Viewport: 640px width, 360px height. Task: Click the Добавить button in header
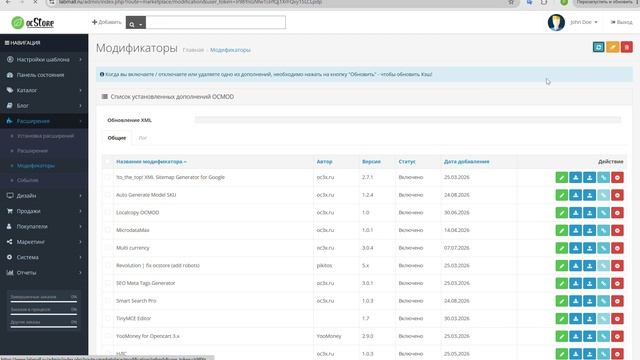(107, 22)
